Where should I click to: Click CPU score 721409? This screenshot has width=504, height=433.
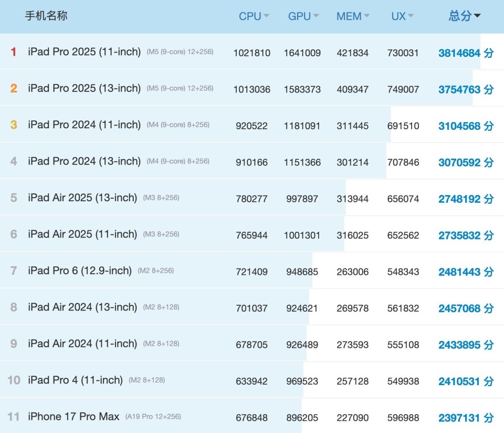[251, 272]
